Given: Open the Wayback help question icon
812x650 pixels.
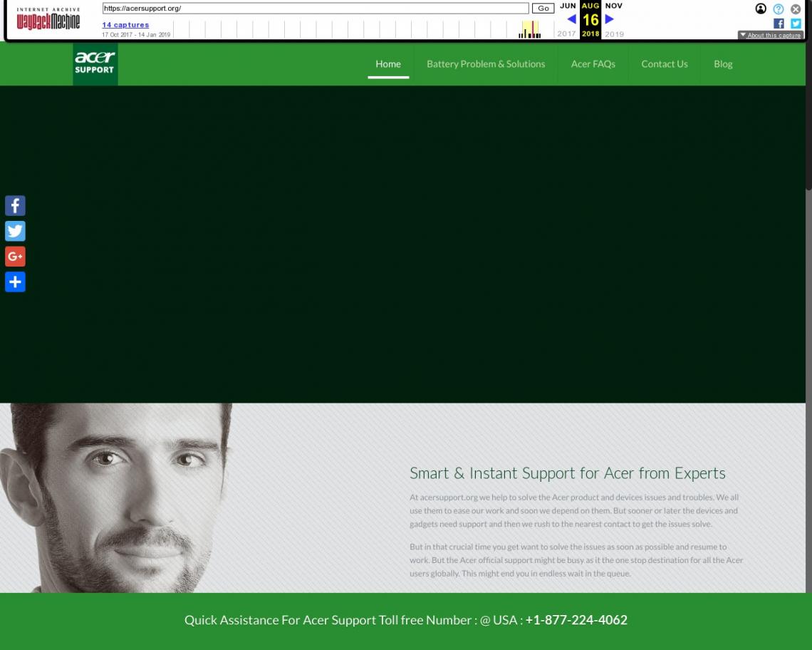Looking at the screenshot, I should pos(779,9).
